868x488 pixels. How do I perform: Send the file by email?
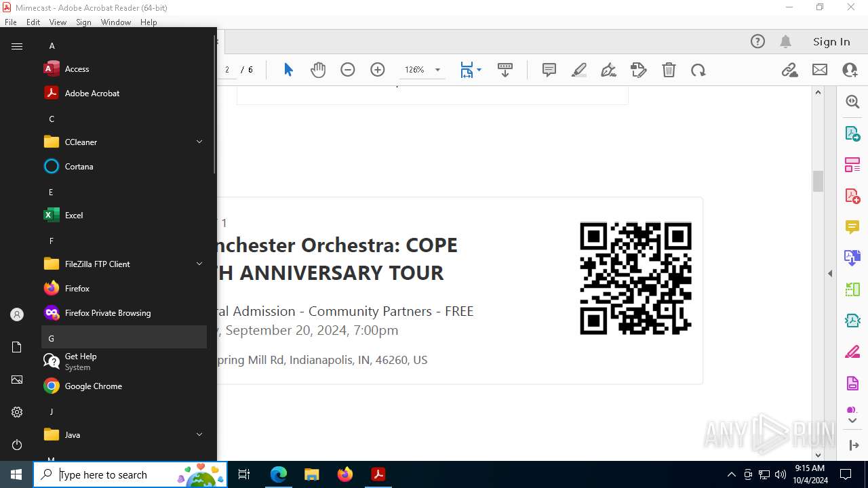point(820,70)
